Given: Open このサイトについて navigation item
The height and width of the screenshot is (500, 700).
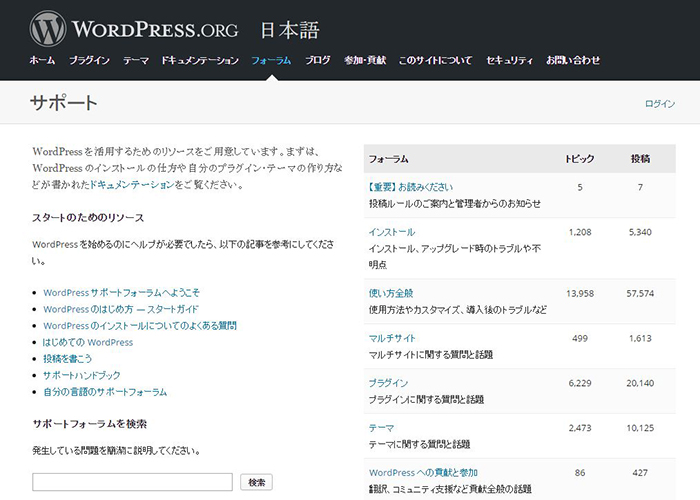Looking at the screenshot, I should 436,60.
